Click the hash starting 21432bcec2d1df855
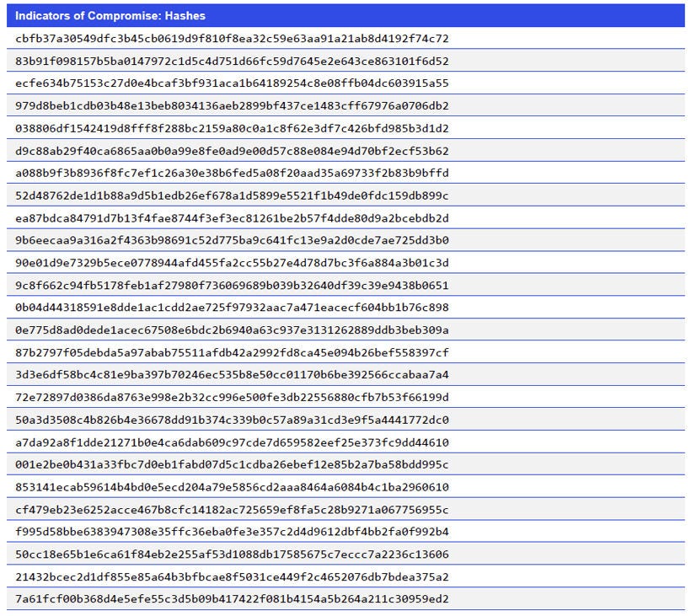691x616 pixels. pos(230,578)
